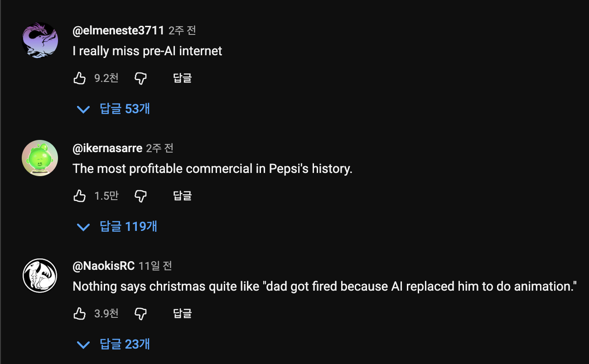The image size is (589, 364).
Task: Expand the 119 replies under the Pepsi comment
Action: pyautogui.click(x=128, y=226)
